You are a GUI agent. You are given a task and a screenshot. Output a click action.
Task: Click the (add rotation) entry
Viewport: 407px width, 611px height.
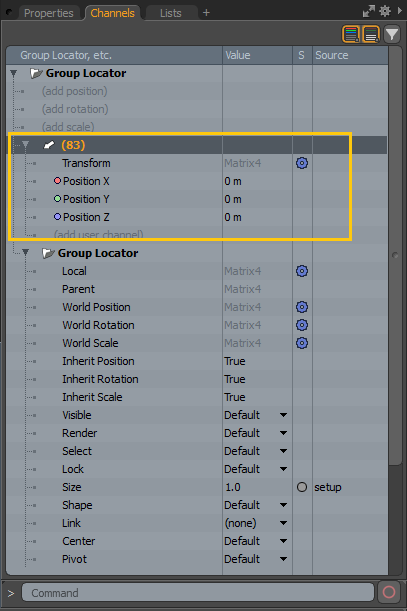pyautogui.click(x=75, y=109)
